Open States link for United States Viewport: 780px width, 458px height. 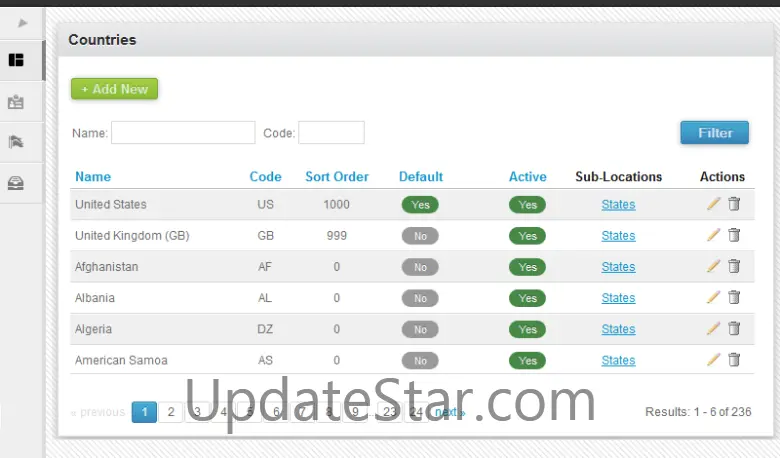[x=618, y=204]
